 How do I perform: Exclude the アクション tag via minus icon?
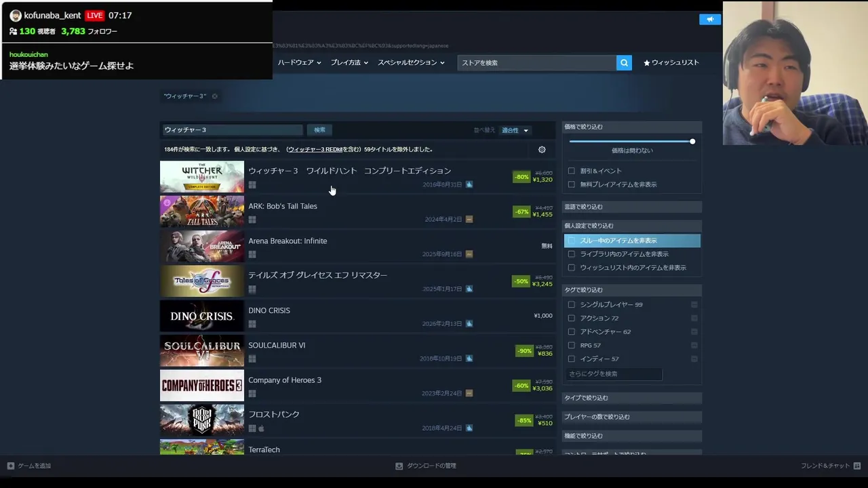point(694,318)
